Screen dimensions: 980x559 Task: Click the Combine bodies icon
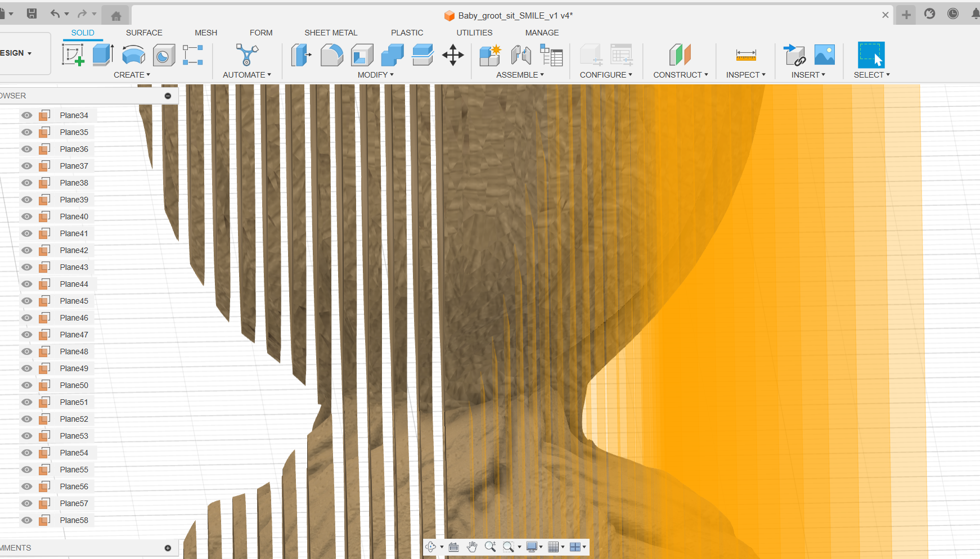392,55
